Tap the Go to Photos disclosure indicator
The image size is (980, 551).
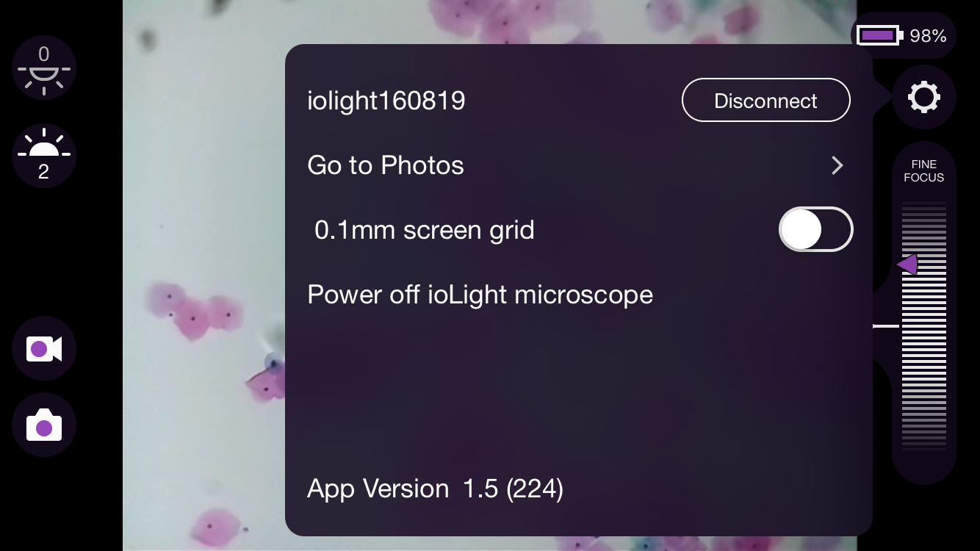pos(837,165)
